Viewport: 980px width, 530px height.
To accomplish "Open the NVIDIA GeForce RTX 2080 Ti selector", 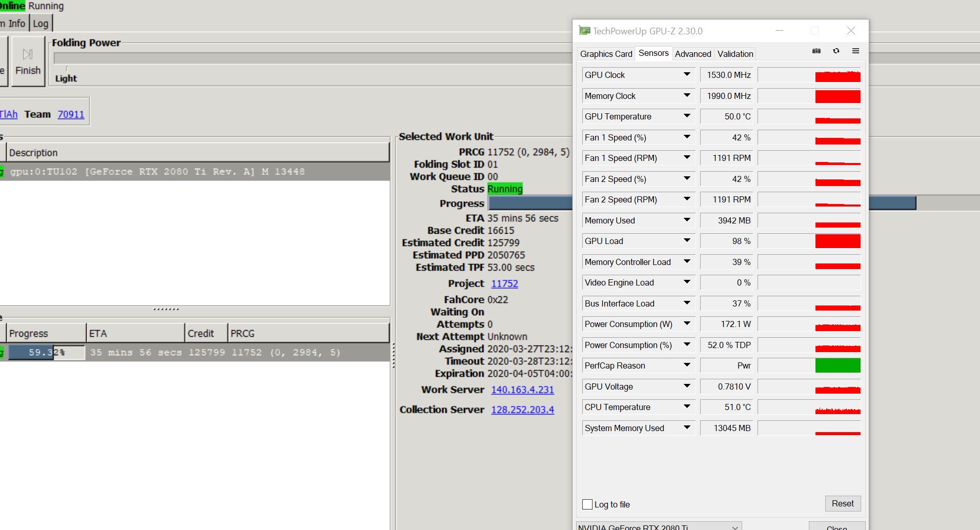I will coord(659,526).
